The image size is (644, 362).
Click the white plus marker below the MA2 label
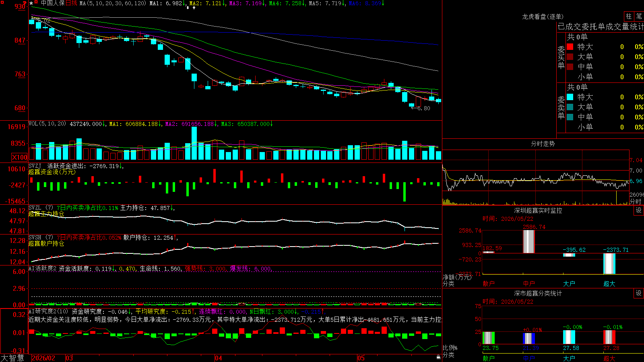pos(194,8)
